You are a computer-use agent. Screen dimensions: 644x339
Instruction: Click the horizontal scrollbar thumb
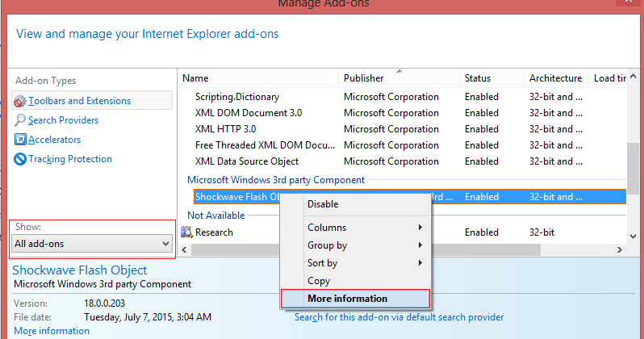(366, 249)
